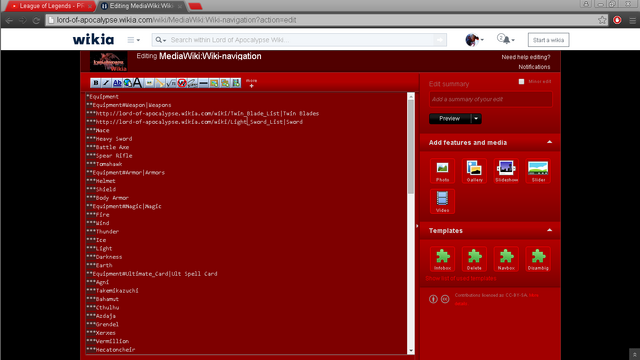The height and width of the screenshot is (360, 640).
Task: Add video icon in editor toolbar
Action: [x=236, y=83]
